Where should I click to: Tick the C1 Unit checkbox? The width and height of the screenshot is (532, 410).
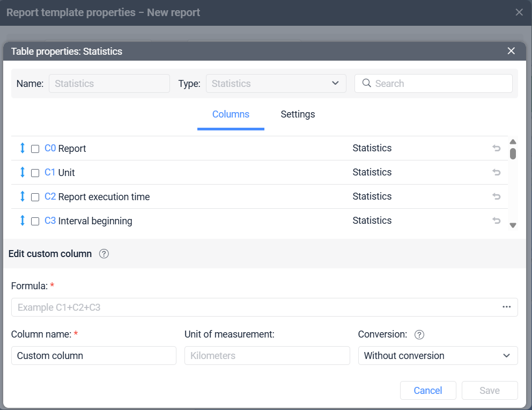coord(35,173)
